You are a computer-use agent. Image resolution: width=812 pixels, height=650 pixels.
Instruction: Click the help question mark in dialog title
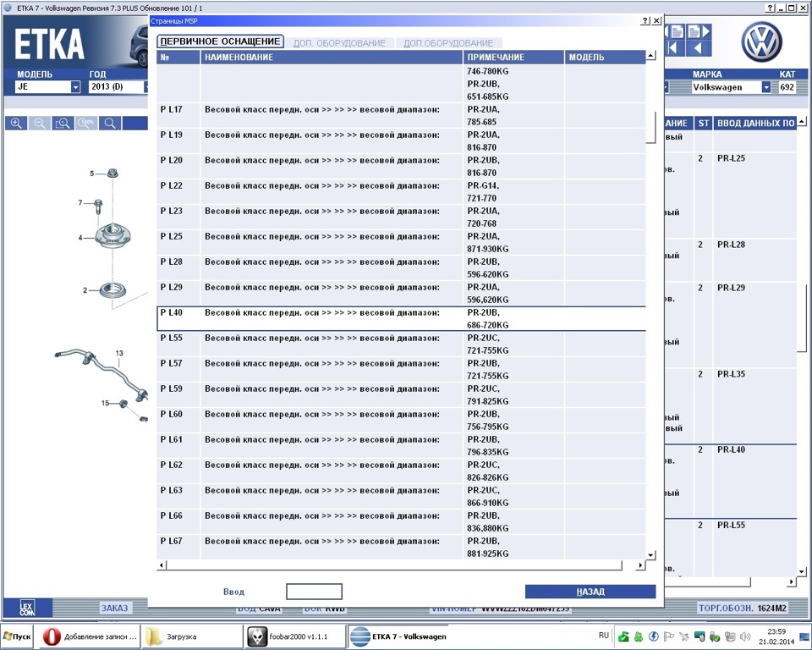tap(645, 20)
